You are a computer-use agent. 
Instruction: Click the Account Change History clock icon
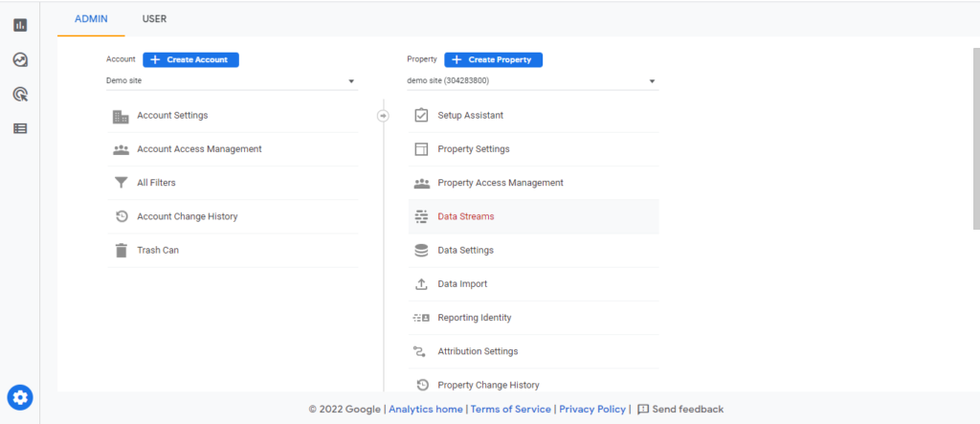coord(122,216)
